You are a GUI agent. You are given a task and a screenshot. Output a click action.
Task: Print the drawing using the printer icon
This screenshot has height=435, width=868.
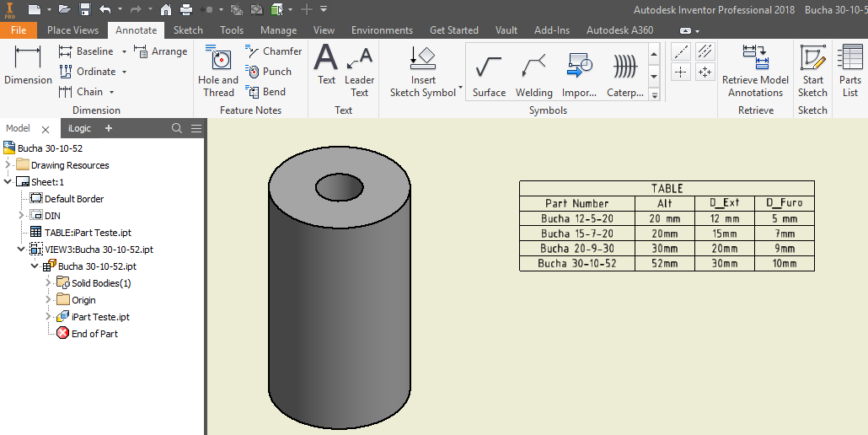[x=186, y=9]
